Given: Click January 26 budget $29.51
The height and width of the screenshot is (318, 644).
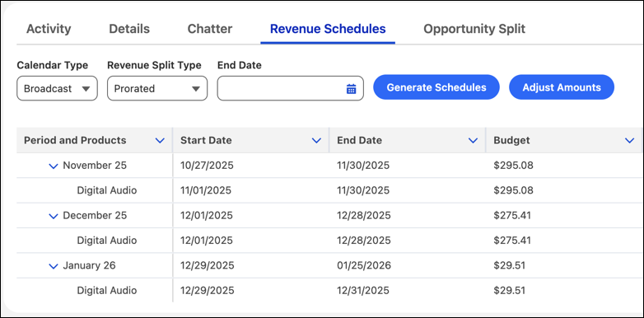Looking at the screenshot, I should (509, 266).
